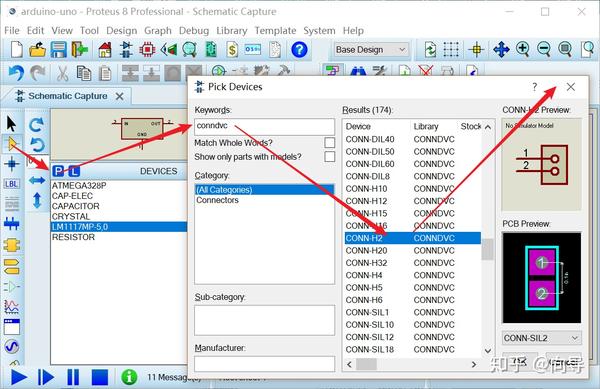Open the File menu
The image size is (600, 389).
12,31
